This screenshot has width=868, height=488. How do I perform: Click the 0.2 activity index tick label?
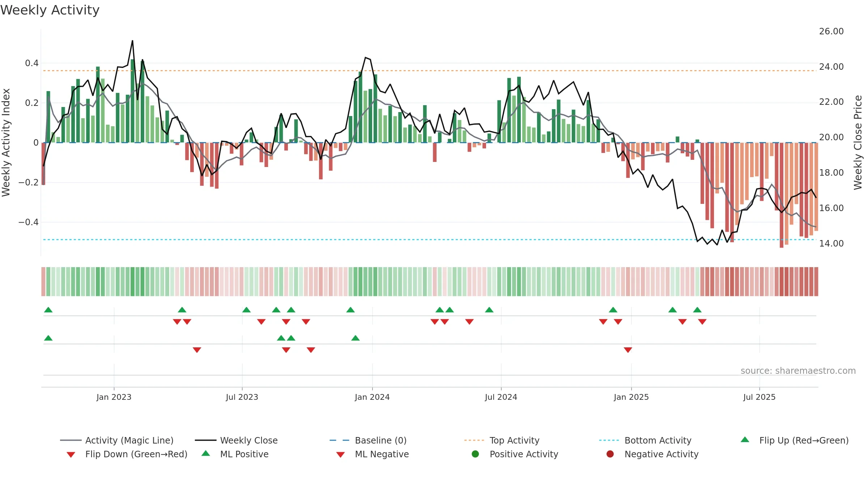(32, 103)
